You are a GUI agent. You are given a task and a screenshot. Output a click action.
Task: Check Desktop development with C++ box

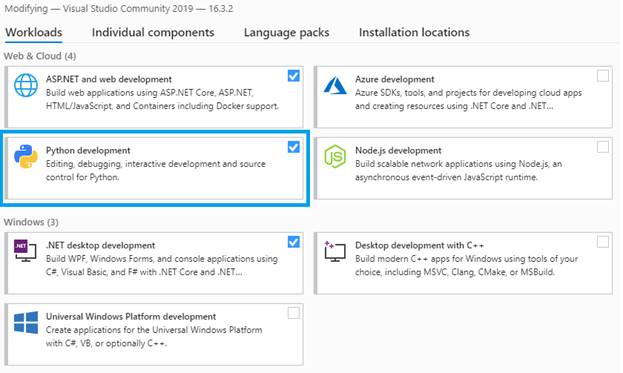pos(603,242)
